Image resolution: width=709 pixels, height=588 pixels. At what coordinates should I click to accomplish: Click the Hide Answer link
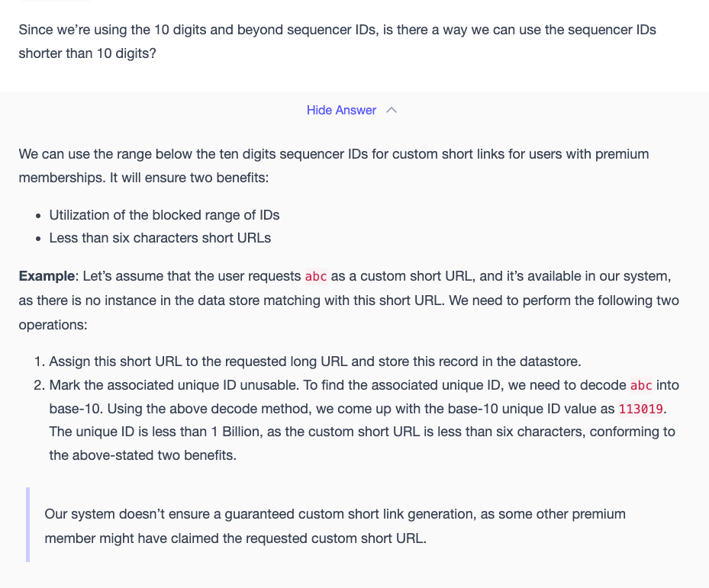341,111
